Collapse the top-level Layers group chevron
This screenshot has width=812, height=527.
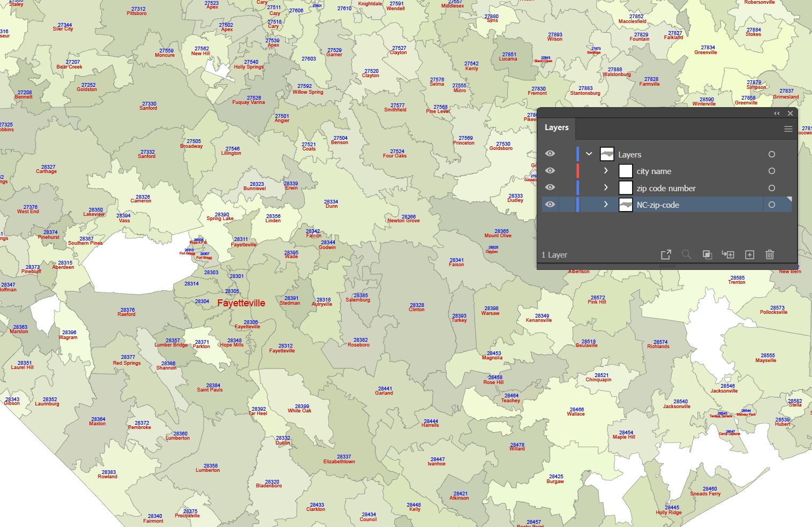pos(589,154)
